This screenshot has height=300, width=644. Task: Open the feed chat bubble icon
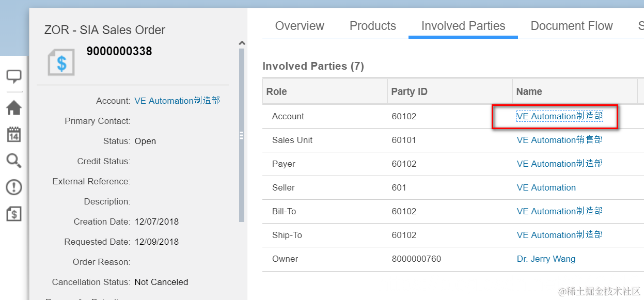pyautogui.click(x=14, y=77)
